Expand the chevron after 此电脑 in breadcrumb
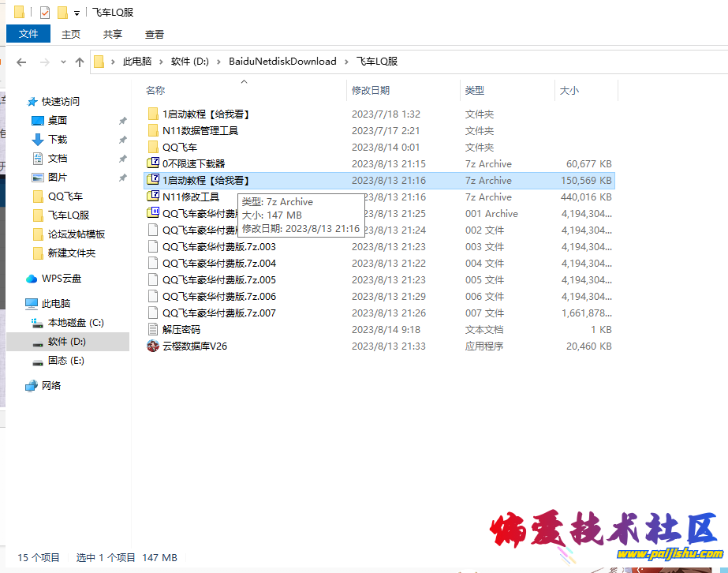Screen dimensions: 728x573 (x=161, y=62)
